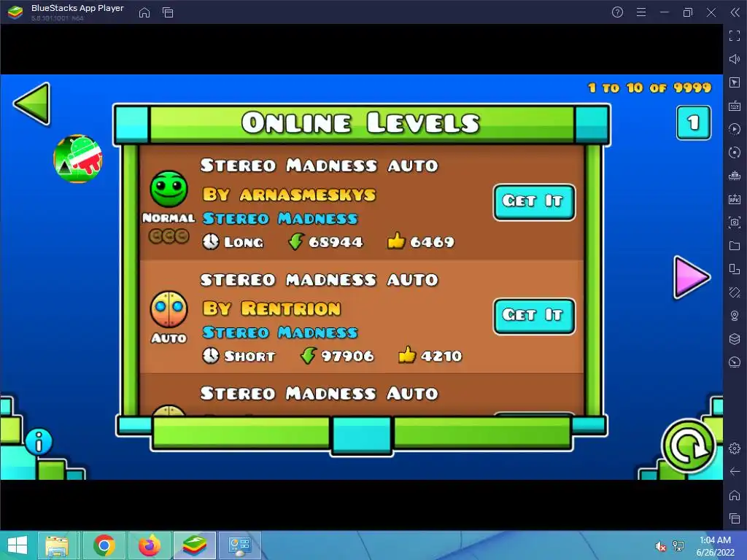Screen dimensions: 747x560
Task: Open page number 1 selector
Action: [x=694, y=122]
